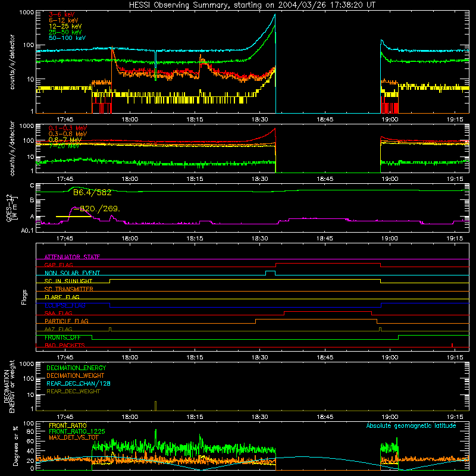Select the ECLIPSE_FLAG label

click(x=65, y=305)
